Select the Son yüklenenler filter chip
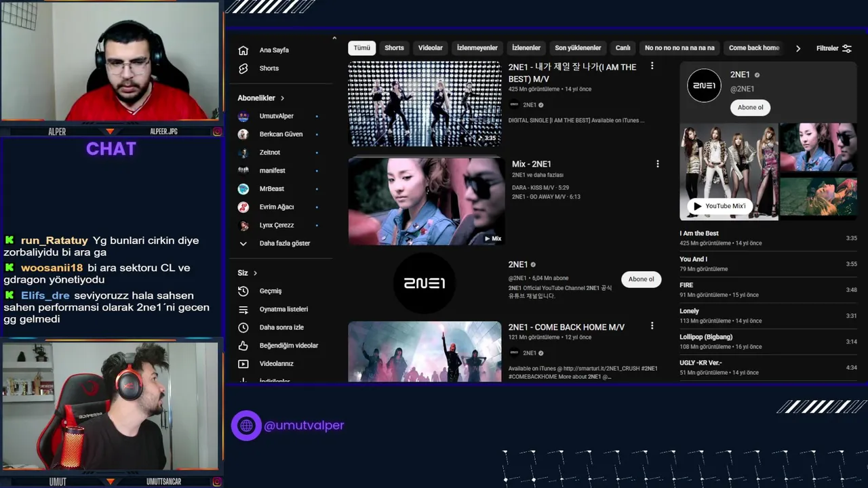Image resolution: width=868 pixels, height=488 pixels. [x=578, y=48]
